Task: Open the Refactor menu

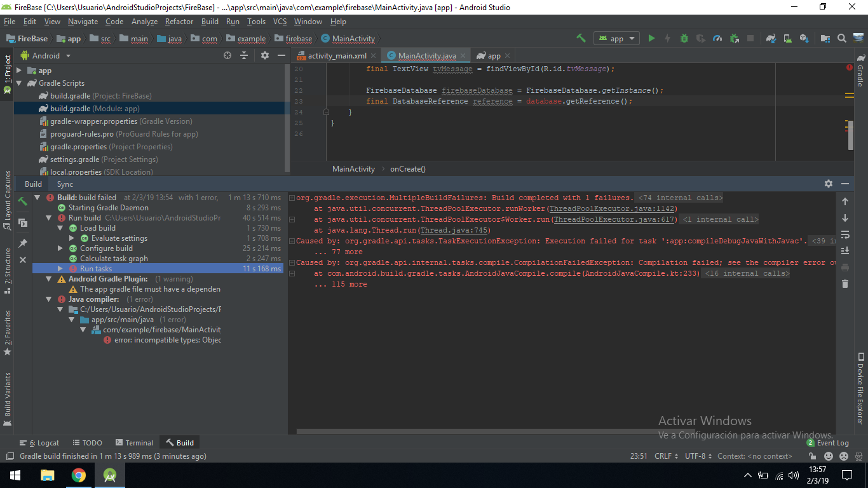Action: 179,21
